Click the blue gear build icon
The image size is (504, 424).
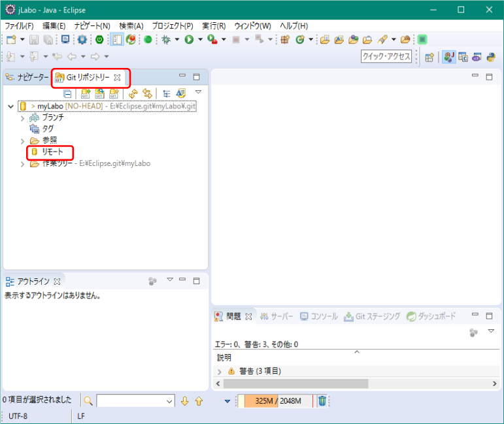point(82,39)
